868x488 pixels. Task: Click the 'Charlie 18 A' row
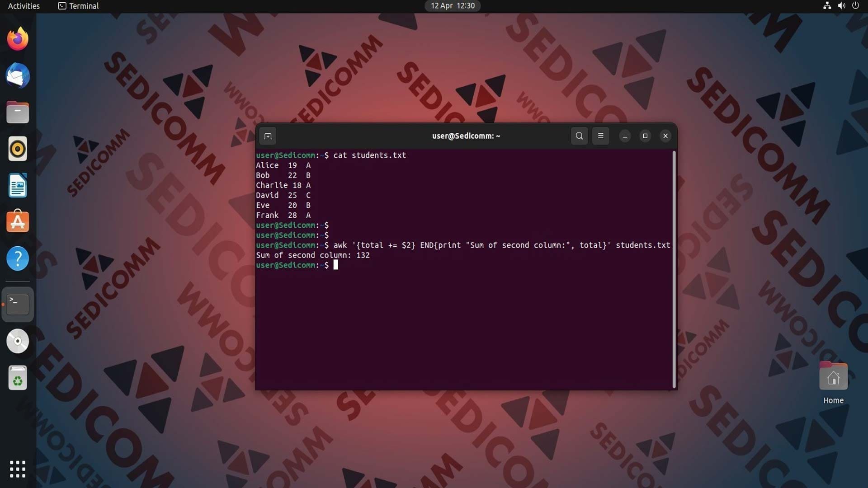tap(283, 185)
